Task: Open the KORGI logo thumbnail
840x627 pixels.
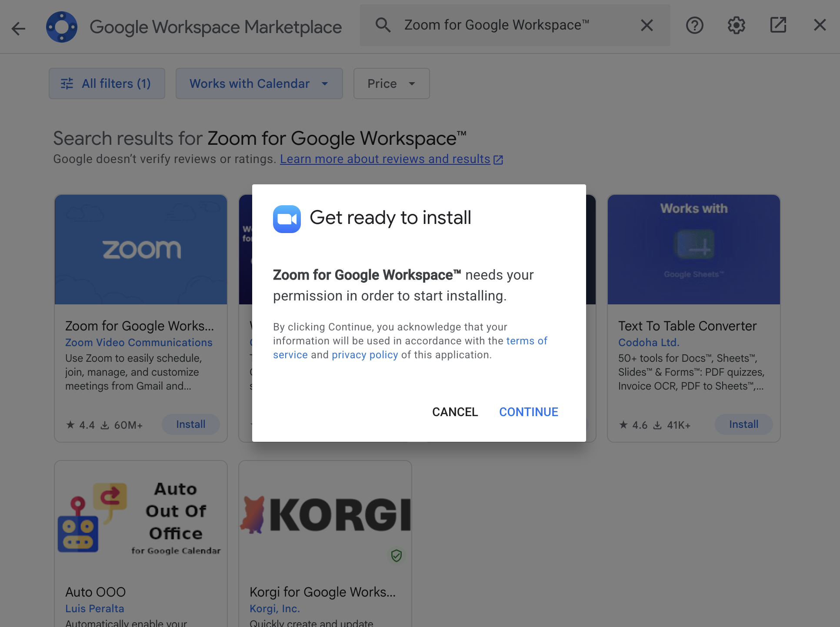Action: click(x=325, y=515)
